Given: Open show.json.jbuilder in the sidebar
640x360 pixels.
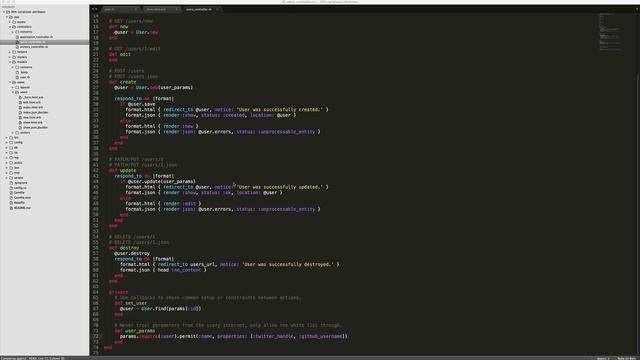Looking at the screenshot, I should pos(36,127).
